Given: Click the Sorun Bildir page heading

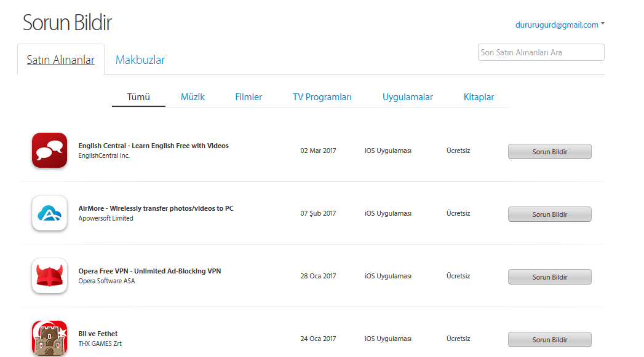Looking at the screenshot, I should coord(67,23).
